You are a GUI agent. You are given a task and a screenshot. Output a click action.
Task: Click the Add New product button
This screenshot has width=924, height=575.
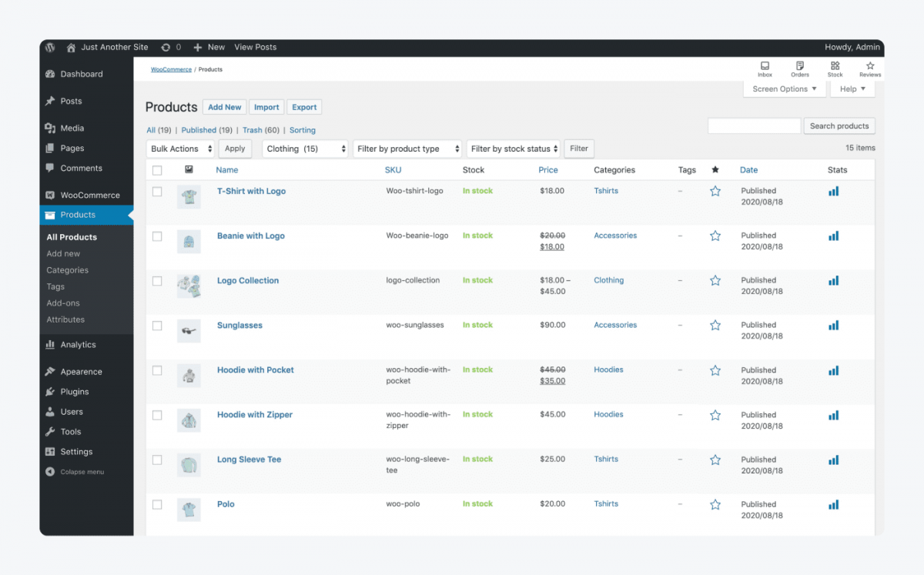click(x=224, y=107)
